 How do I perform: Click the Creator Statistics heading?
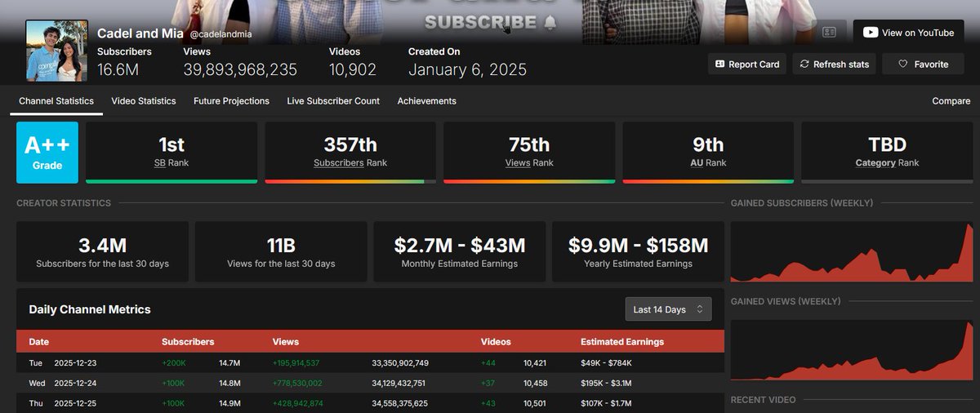click(x=64, y=202)
